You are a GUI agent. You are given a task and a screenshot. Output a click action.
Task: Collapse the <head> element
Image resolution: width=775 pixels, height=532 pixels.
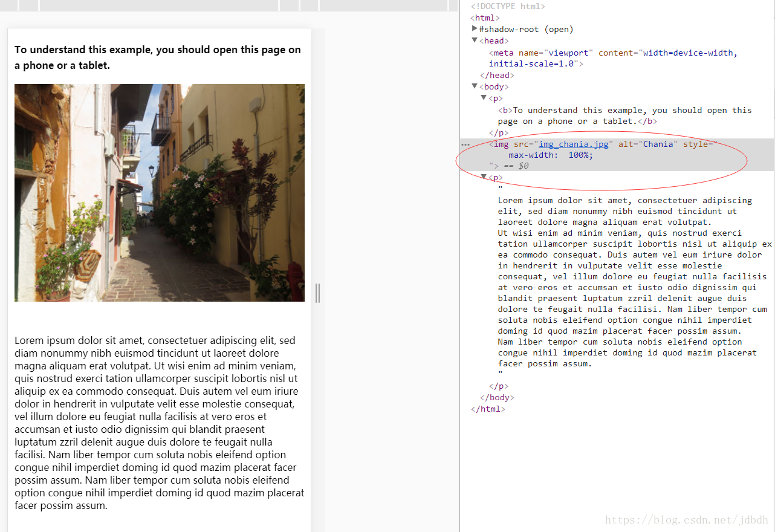[x=475, y=40]
